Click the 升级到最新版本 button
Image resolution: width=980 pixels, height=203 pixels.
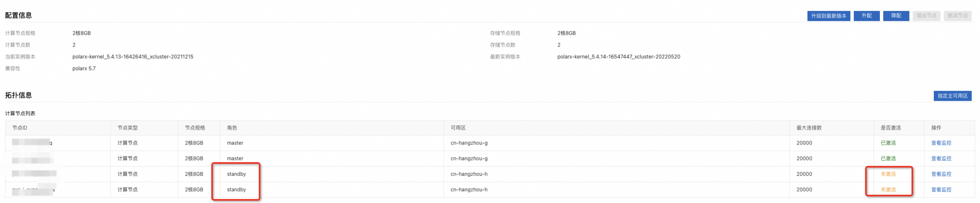click(829, 16)
